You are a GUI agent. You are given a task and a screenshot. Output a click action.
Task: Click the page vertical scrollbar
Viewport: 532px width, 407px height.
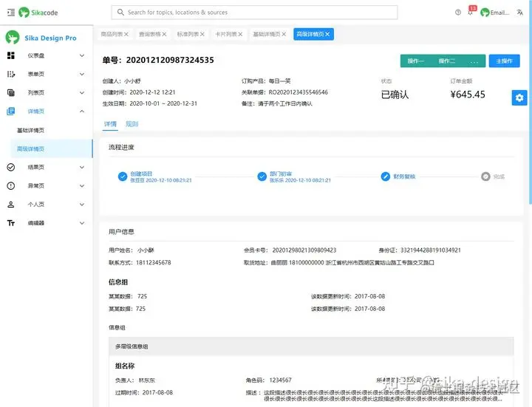pos(530,102)
